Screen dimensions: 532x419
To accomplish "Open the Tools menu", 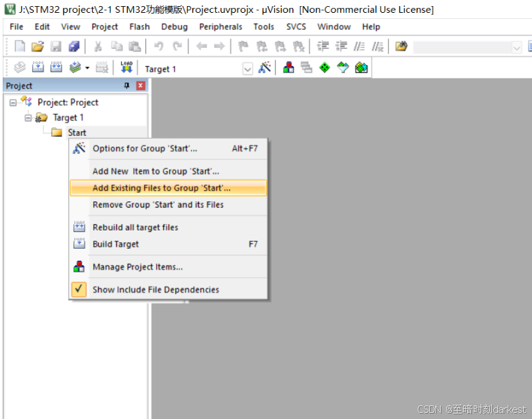I will click(x=264, y=27).
